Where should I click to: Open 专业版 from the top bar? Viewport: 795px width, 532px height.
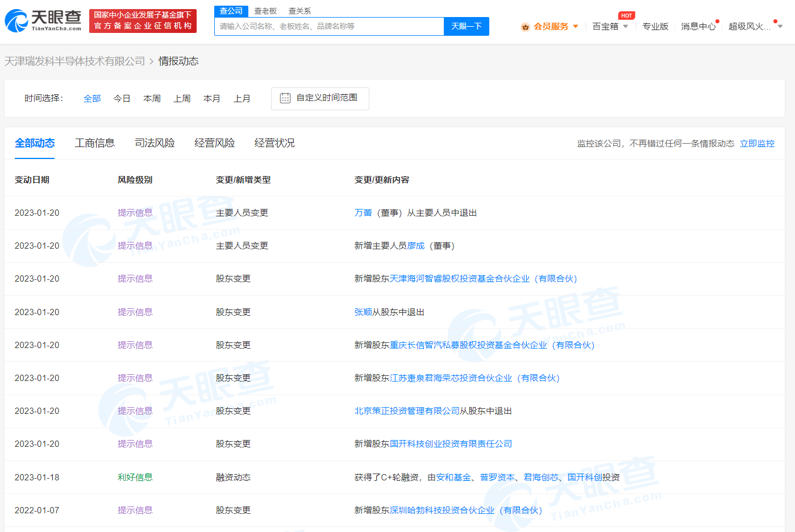(x=655, y=26)
